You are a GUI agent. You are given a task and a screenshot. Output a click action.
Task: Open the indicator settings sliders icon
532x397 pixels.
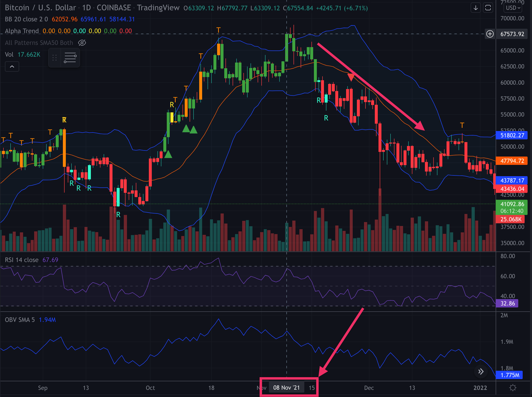(x=70, y=58)
